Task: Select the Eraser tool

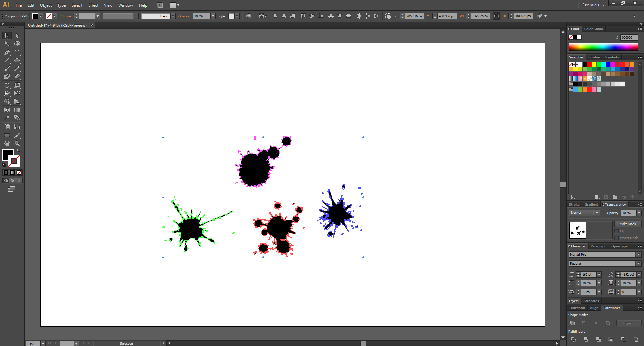Action: pyautogui.click(x=17, y=76)
